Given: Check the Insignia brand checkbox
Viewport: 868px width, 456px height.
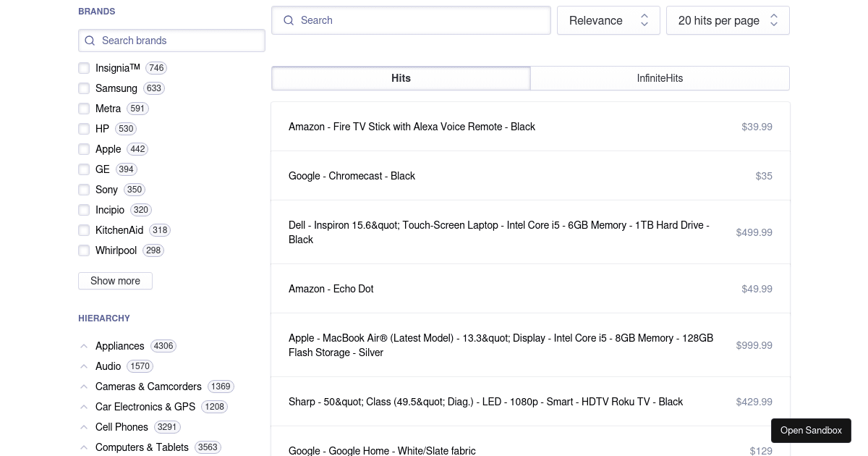Looking at the screenshot, I should pos(84,68).
